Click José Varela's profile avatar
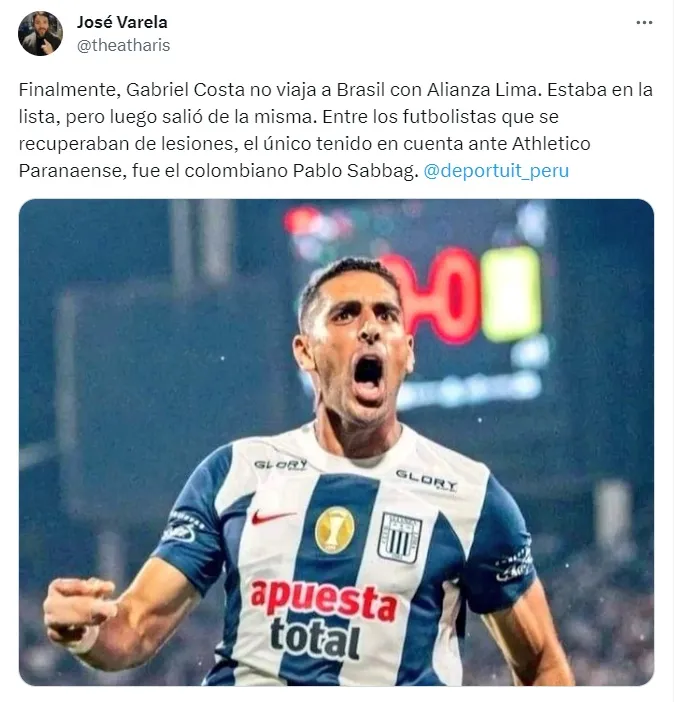676x702 pixels. click(40, 34)
